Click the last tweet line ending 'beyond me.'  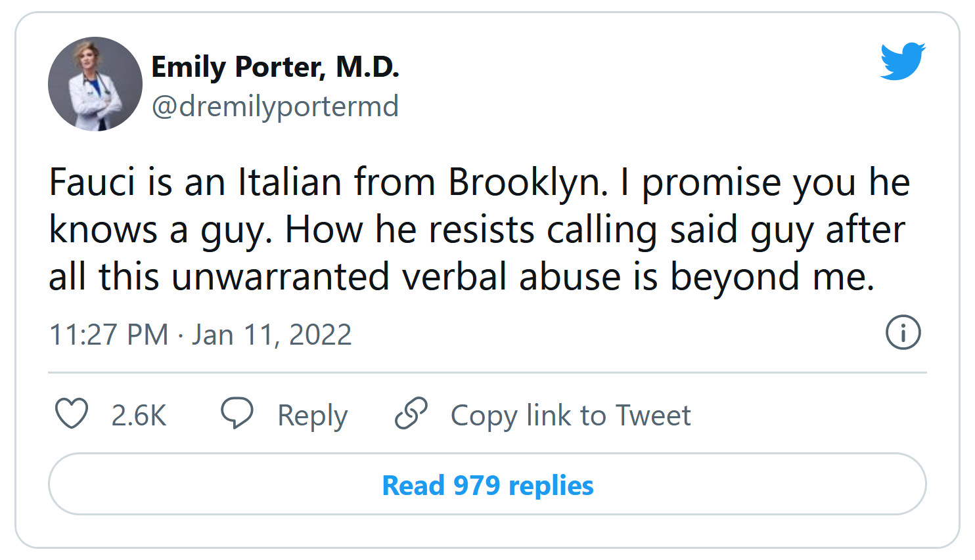coord(461,276)
